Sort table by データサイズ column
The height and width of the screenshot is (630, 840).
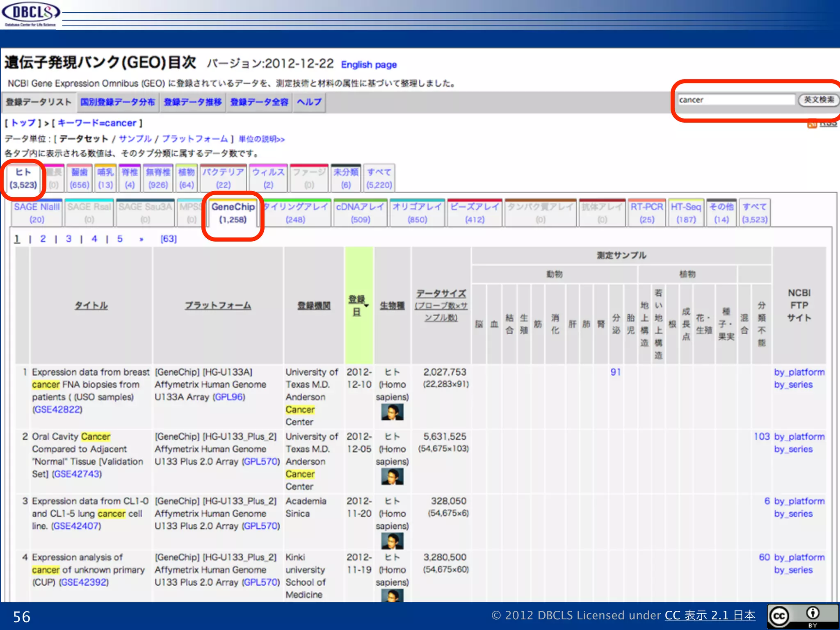(441, 306)
